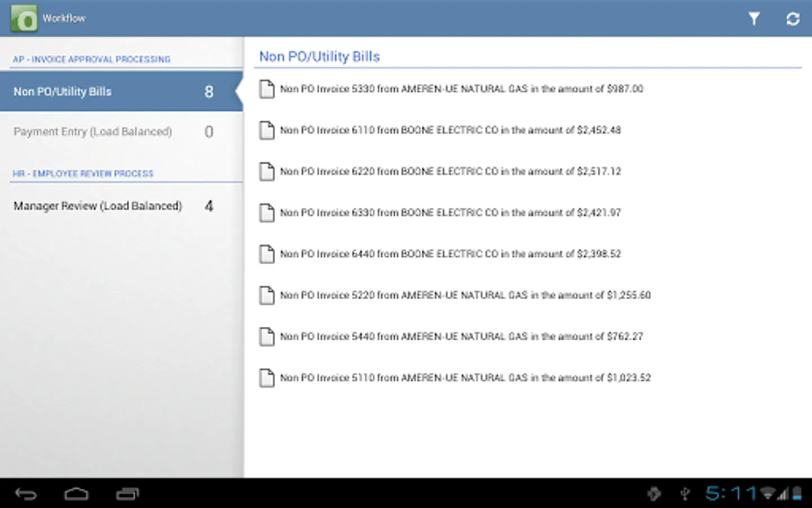Screen dimensions: 812x508
Task: Refresh the workflow list
Action: (x=793, y=19)
